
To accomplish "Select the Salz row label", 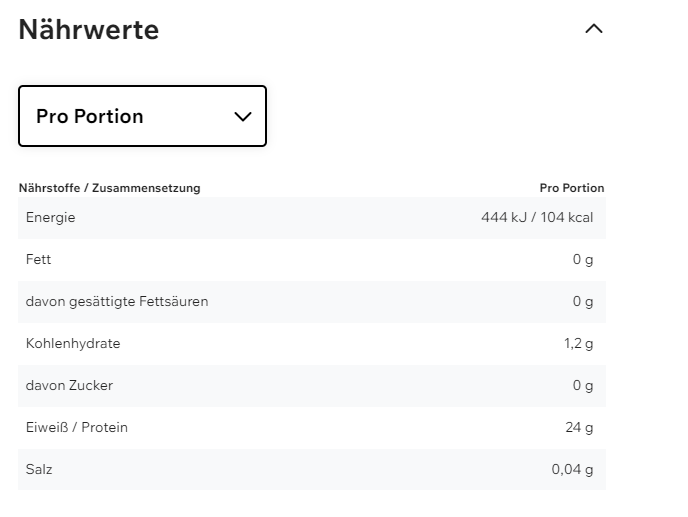I will [39, 469].
